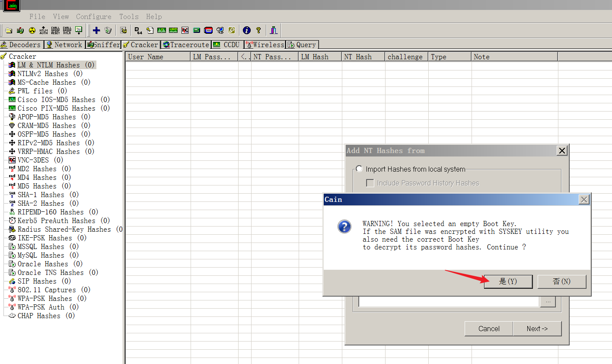The height and width of the screenshot is (364, 612).
Task: Select WPA-PSK Hashes tree item
Action: coord(52,298)
